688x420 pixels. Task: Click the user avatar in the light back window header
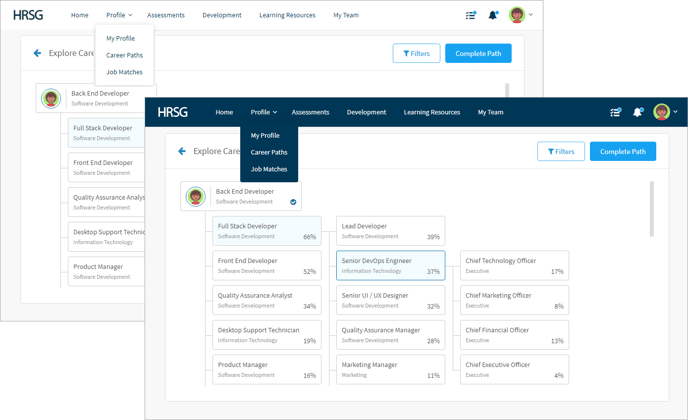(517, 15)
